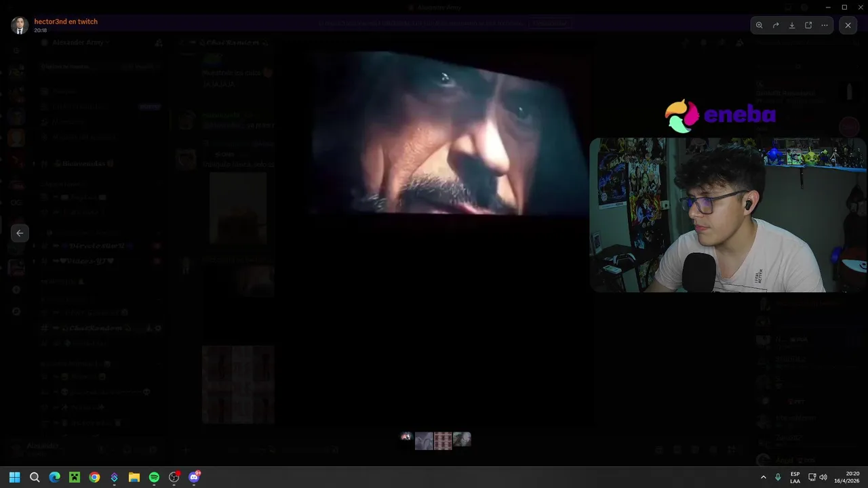Open Spotify from the taskbar

[x=154, y=477]
